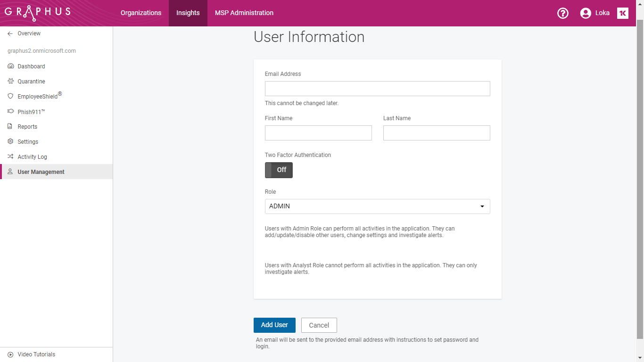Viewport: 644px width, 362px height.
Task: Click the Settings gear icon
Action: pos(10,142)
